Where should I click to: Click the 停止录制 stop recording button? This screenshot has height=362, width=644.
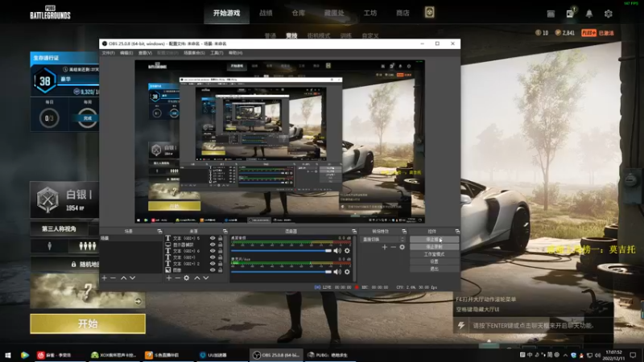click(434, 247)
